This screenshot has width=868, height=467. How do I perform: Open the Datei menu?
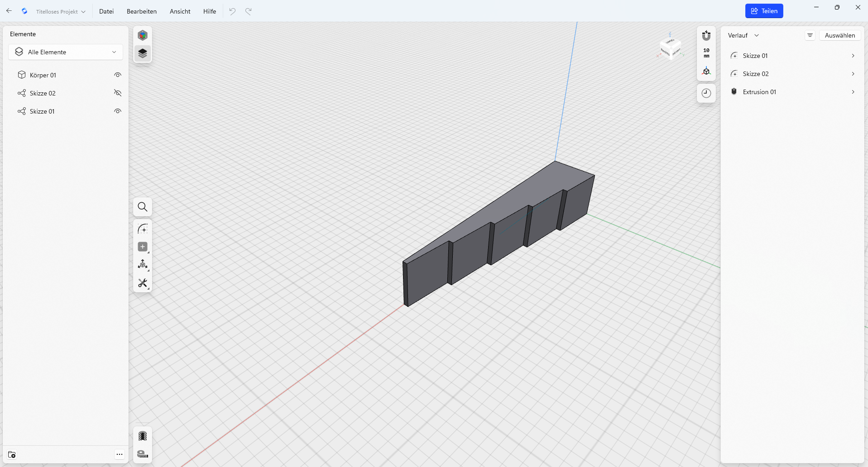(x=106, y=11)
